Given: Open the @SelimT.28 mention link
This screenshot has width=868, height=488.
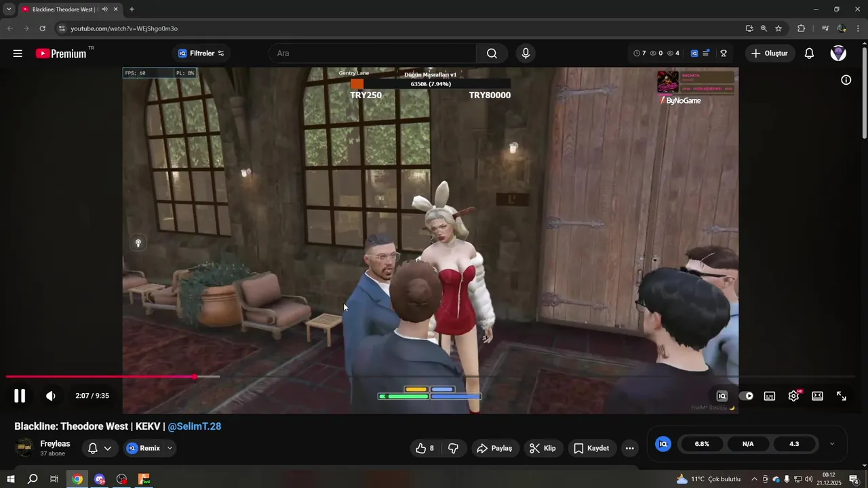Looking at the screenshot, I should tap(195, 426).
